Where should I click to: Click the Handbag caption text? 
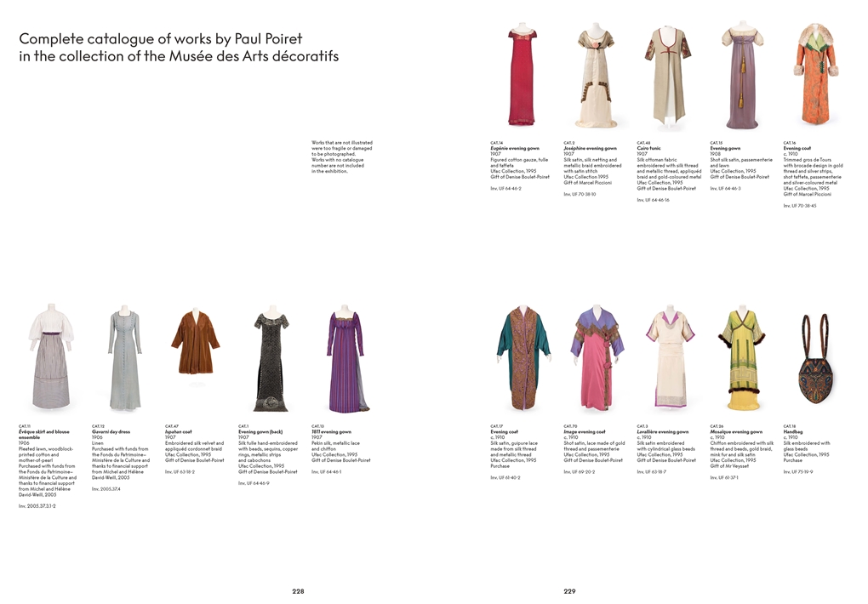point(807,451)
